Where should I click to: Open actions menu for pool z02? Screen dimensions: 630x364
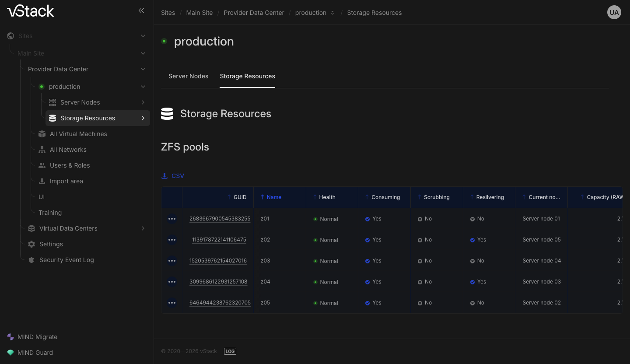tap(172, 240)
